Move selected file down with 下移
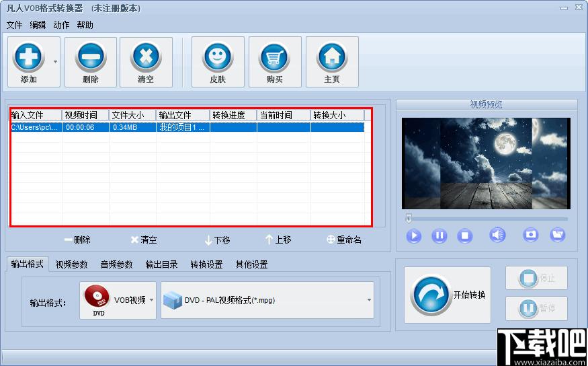Screen dimensions: 588x366 tap(218, 240)
